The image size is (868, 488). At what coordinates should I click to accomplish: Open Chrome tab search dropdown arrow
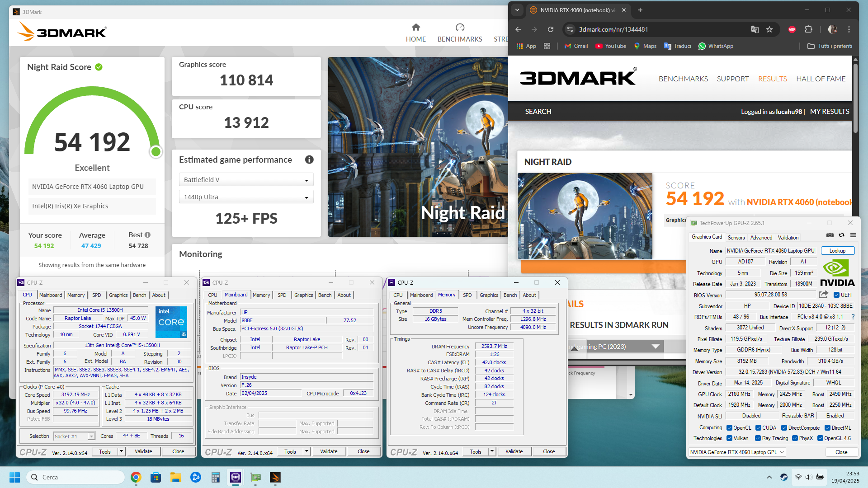pos(517,10)
